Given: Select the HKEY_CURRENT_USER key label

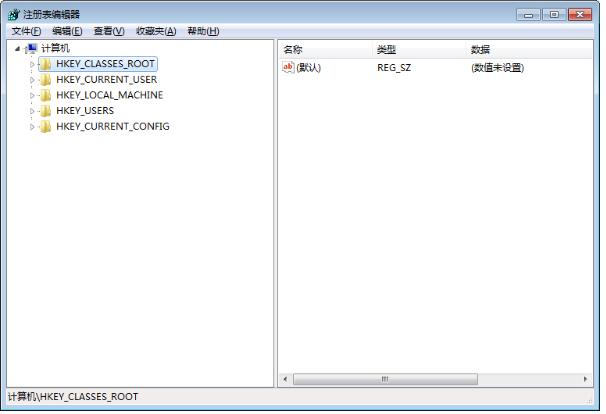Looking at the screenshot, I should 107,80.
